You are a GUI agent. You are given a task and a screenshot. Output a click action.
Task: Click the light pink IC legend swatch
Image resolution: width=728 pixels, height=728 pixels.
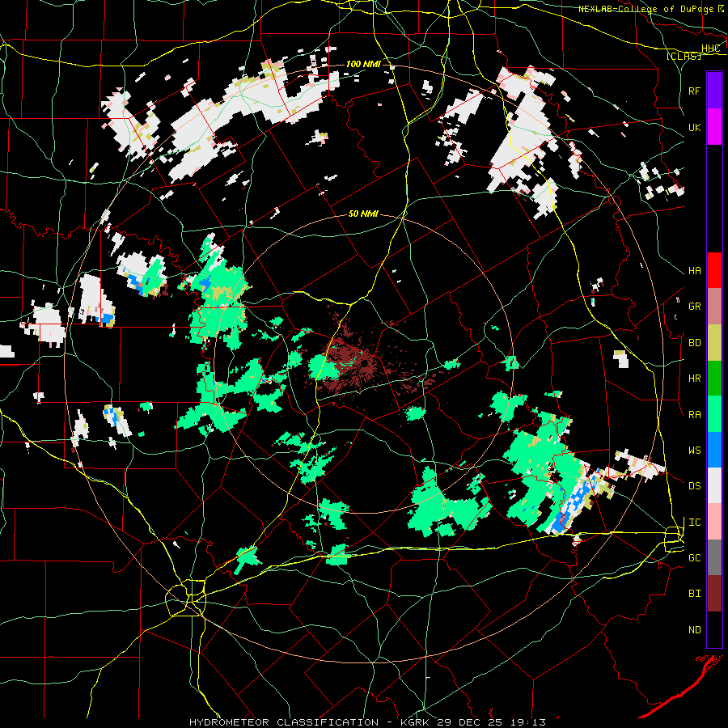(714, 522)
